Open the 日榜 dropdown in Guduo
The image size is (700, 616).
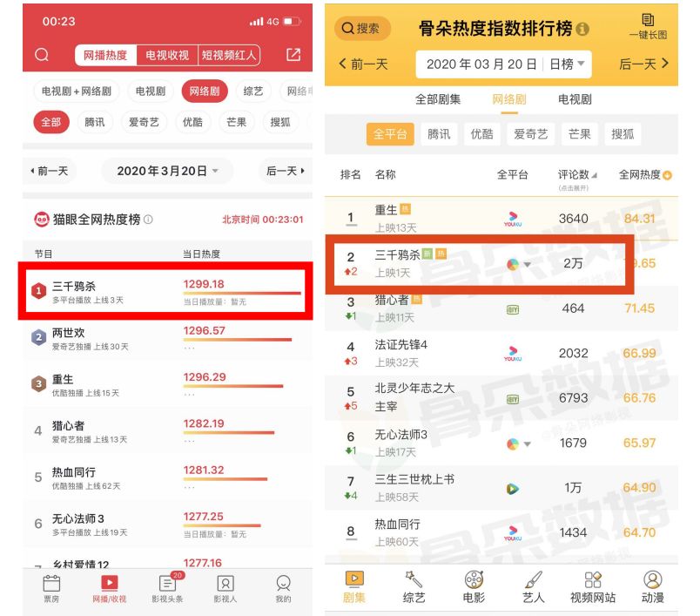(567, 64)
